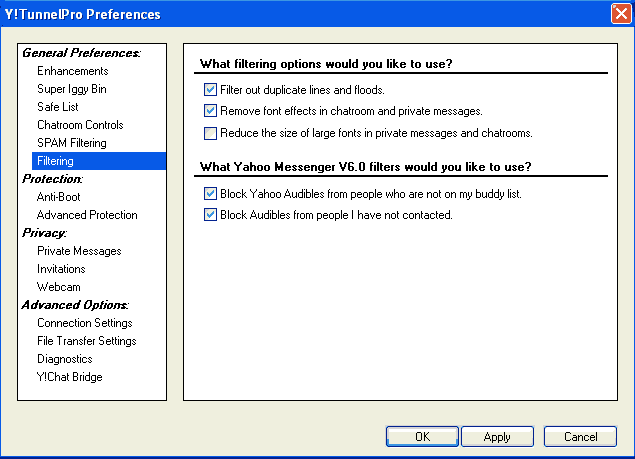Toggle Block Yahoo Audibles from non-buddies checkbox

coord(210,194)
